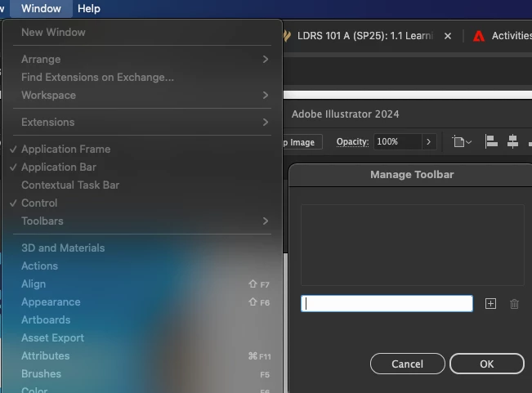Open the Asset Export panel
The width and height of the screenshot is (532, 393).
coord(142,337)
